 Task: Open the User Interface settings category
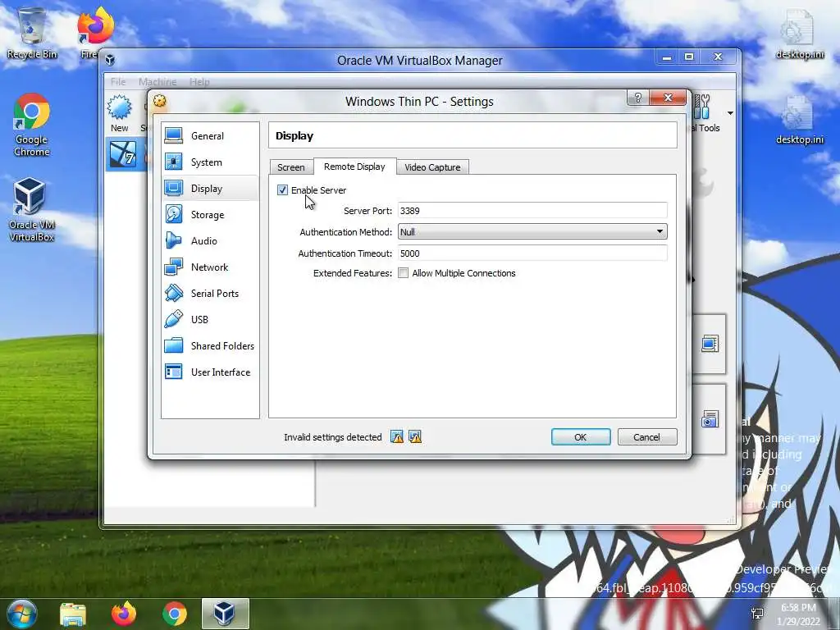[209, 372]
